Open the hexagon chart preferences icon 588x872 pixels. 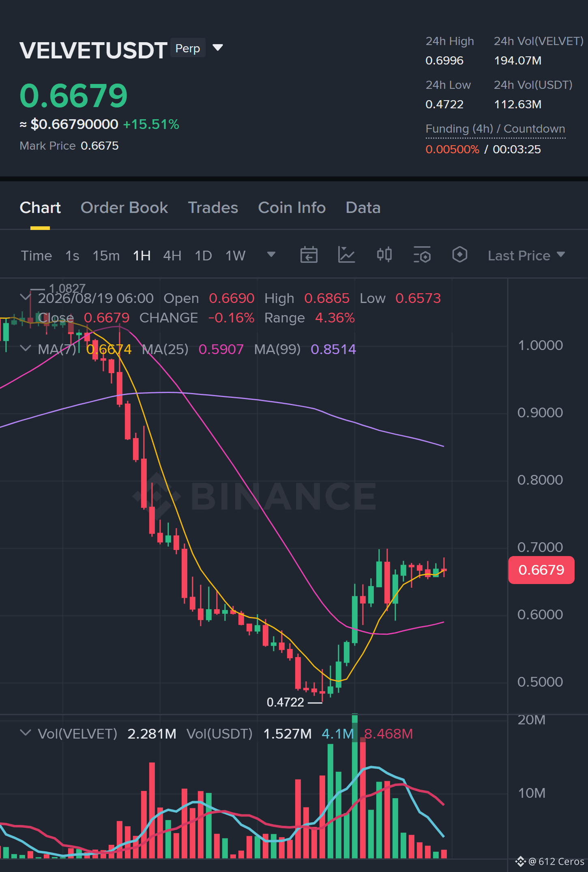click(460, 255)
